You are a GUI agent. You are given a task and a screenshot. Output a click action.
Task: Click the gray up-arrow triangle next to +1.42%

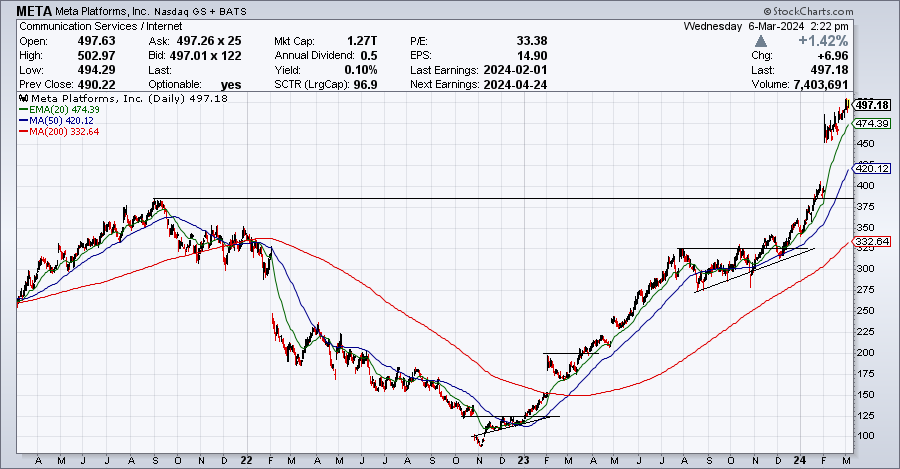[x=761, y=41]
